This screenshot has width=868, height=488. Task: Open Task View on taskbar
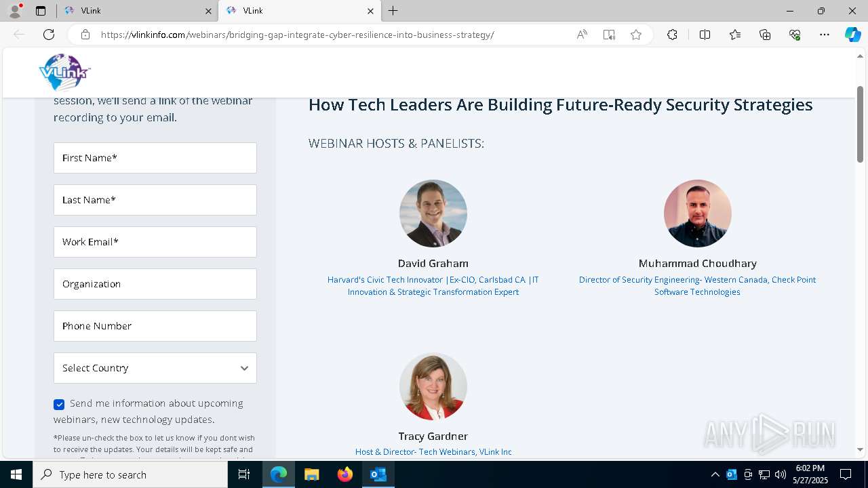pyautogui.click(x=244, y=474)
